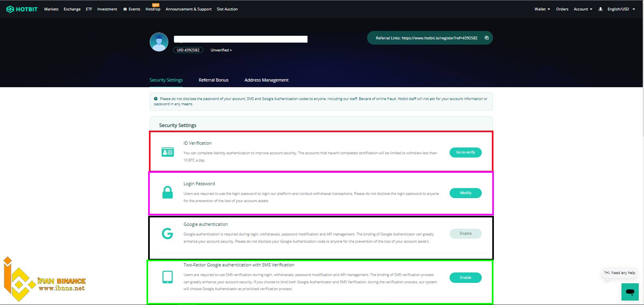Click the user avatar image
This screenshot has height=305, width=644.
pyautogui.click(x=159, y=42)
